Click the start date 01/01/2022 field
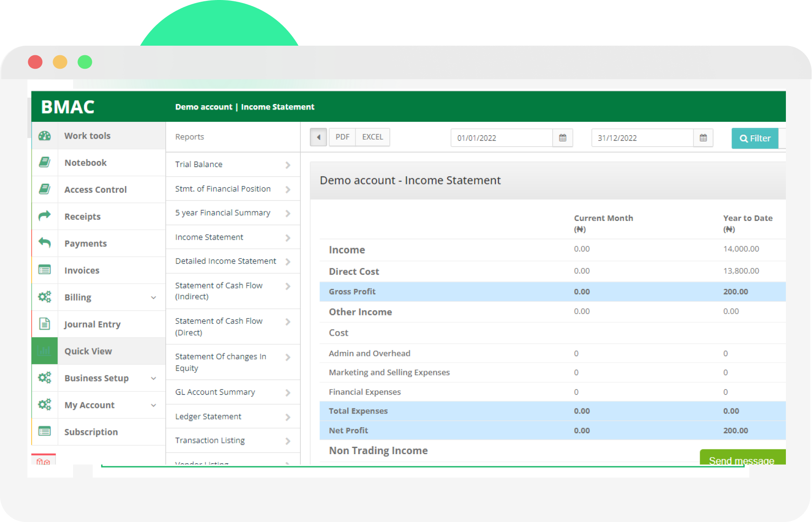The width and height of the screenshot is (812, 522). (x=501, y=138)
